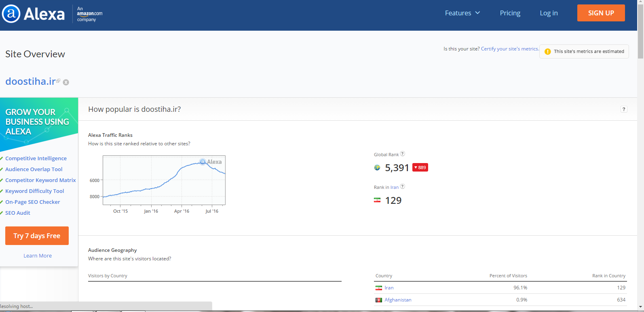Click the red 889 rank change badge

point(420,168)
